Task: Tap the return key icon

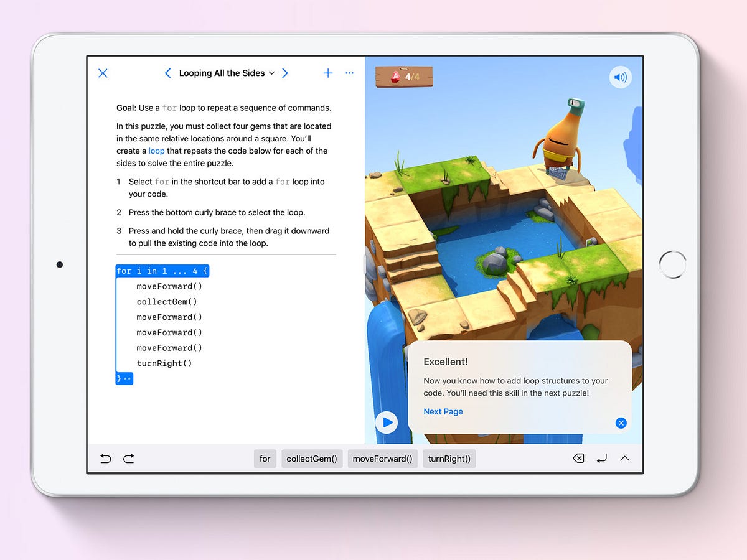Action: [x=601, y=458]
